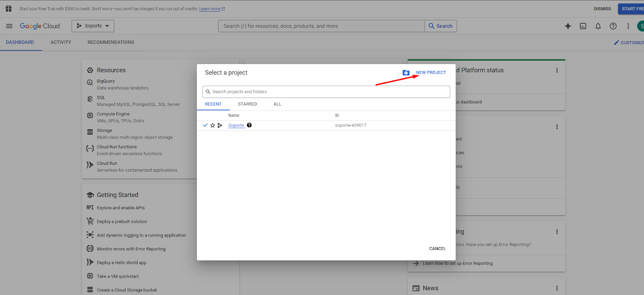Open Monitor errors with Error Reporting link

(131, 249)
